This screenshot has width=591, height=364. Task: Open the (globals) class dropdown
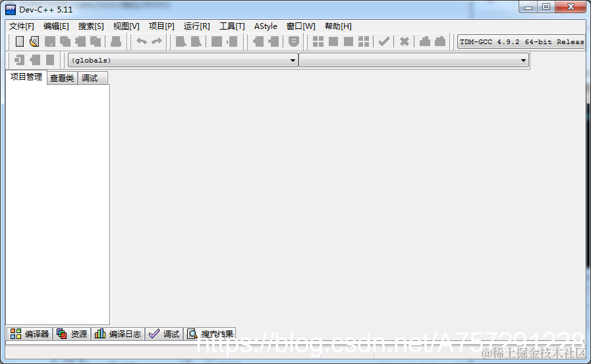tap(183, 60)
